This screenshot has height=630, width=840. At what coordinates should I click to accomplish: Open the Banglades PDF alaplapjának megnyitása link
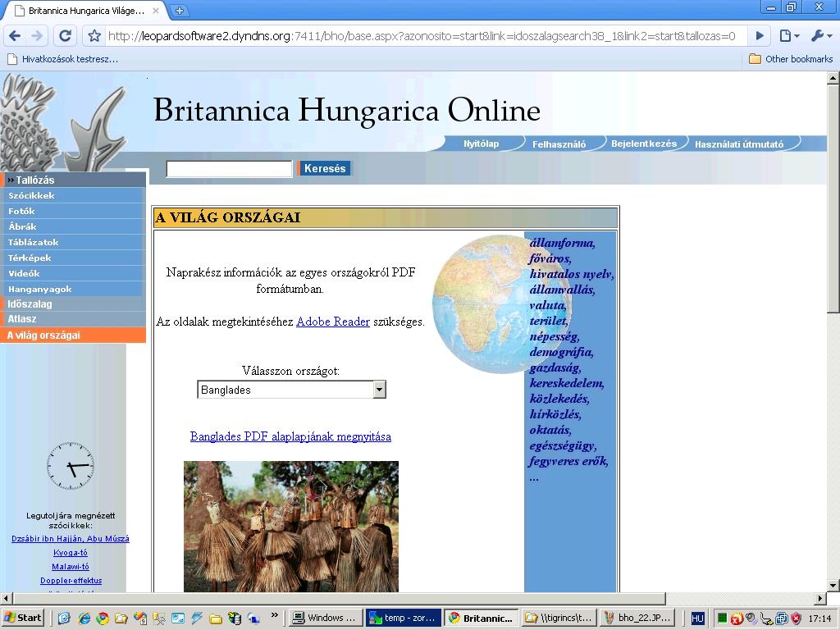coord(290,436)
